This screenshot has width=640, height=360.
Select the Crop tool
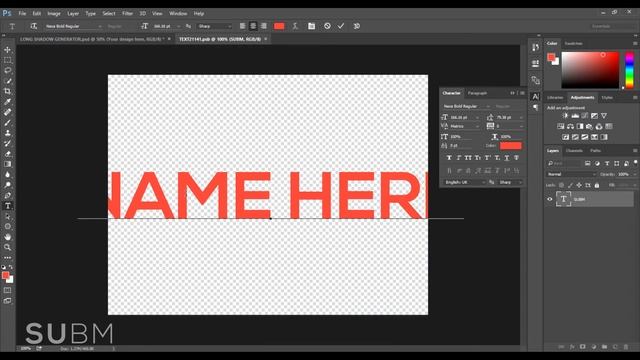pos(7,91)
